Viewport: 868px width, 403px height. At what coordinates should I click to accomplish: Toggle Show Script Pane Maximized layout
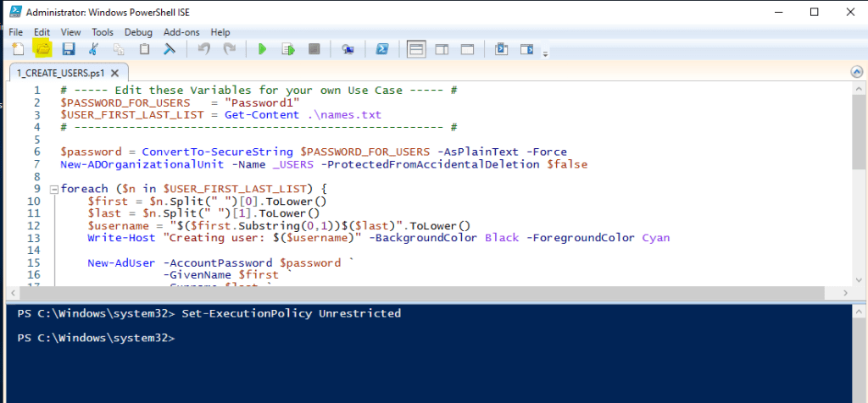[x=466, y=49]
